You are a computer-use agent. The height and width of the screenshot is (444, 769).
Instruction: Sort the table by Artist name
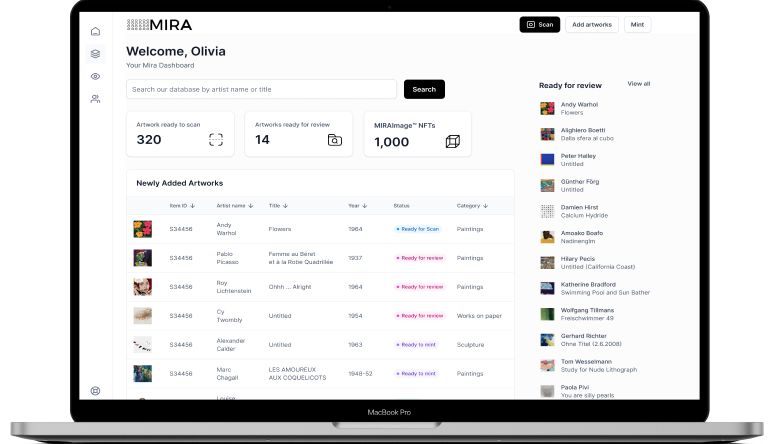pyautogui.click(x=235, y=205)
